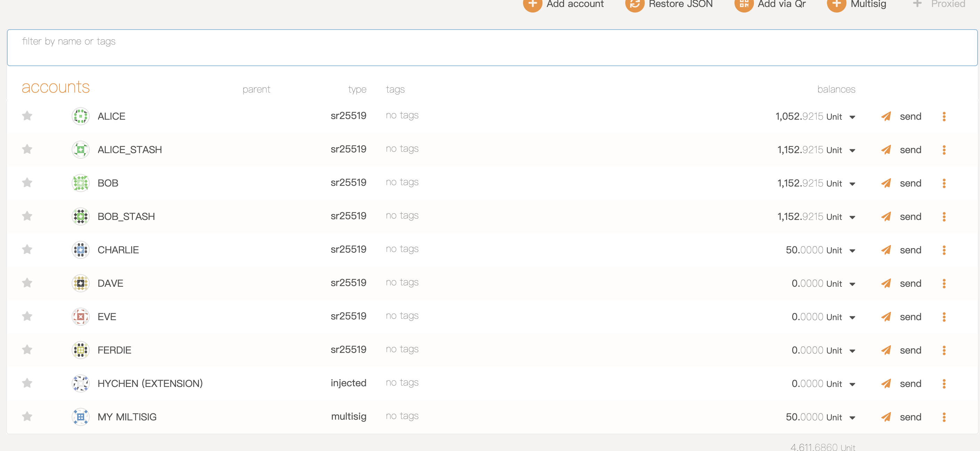This screenshot has height=451, width=980.
Task: Click ALICE's account identicon
Action: click(80, 116)
